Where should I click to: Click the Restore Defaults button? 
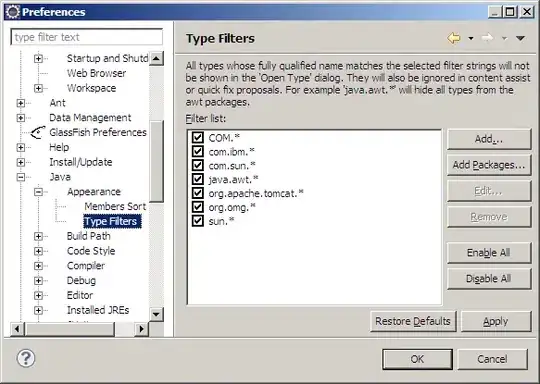click(x=413, y=321)
